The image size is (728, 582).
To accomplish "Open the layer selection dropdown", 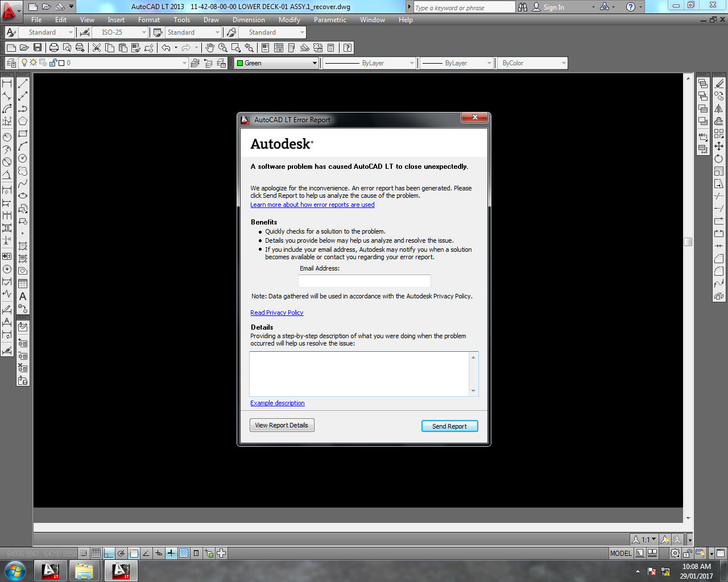I will click(x=185, y=63).
